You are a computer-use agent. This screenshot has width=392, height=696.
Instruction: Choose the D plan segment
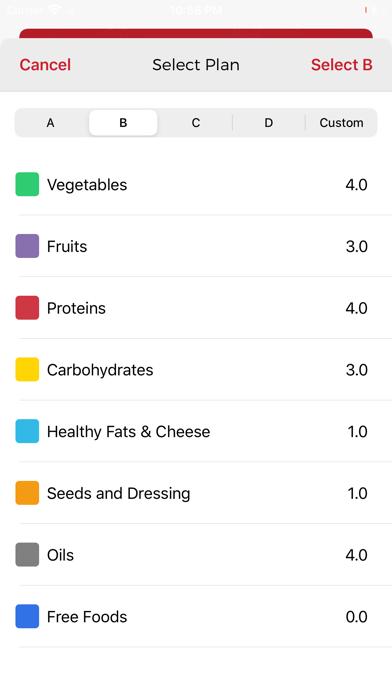point(269,123)
